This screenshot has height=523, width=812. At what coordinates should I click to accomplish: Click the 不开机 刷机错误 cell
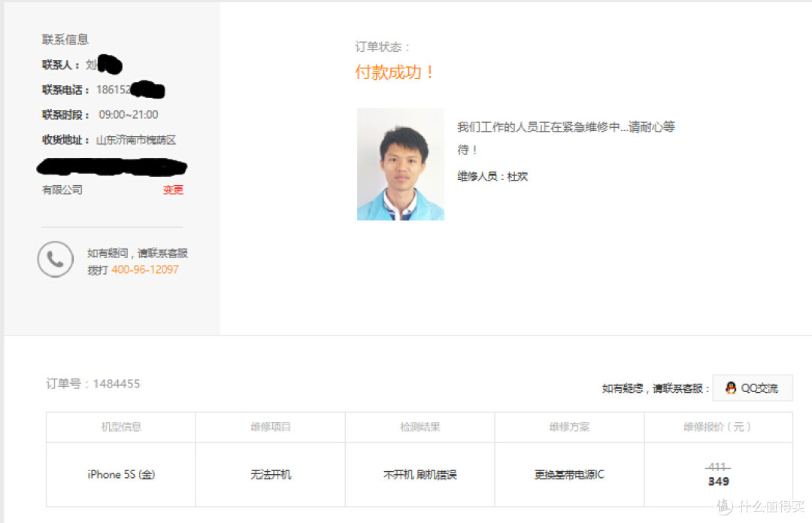[420, 474]
